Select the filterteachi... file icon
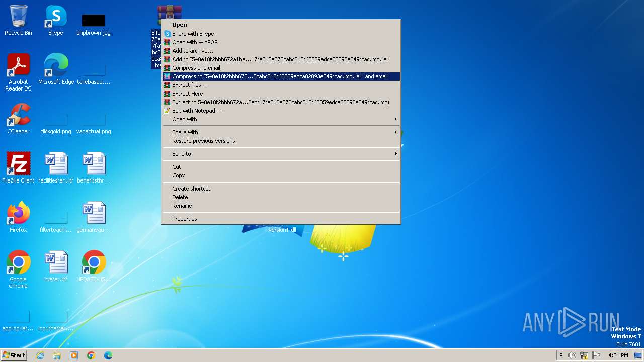The image size is (644, 362). [56, 222]
